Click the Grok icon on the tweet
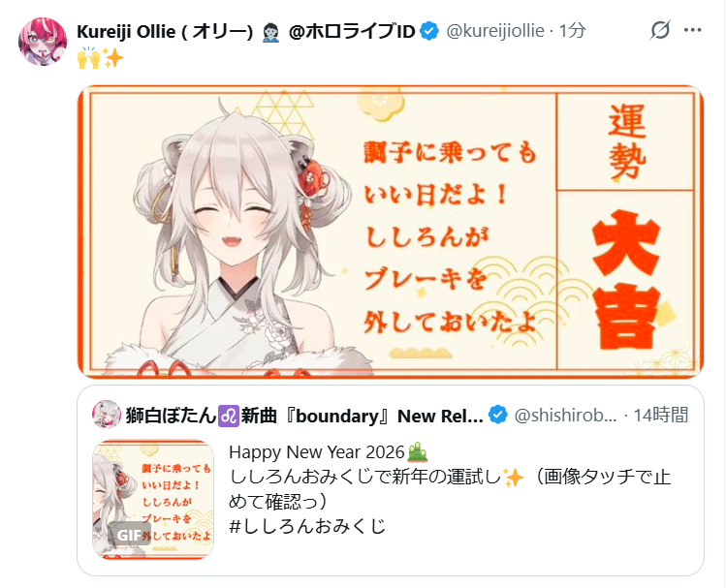 coord(660,30)
